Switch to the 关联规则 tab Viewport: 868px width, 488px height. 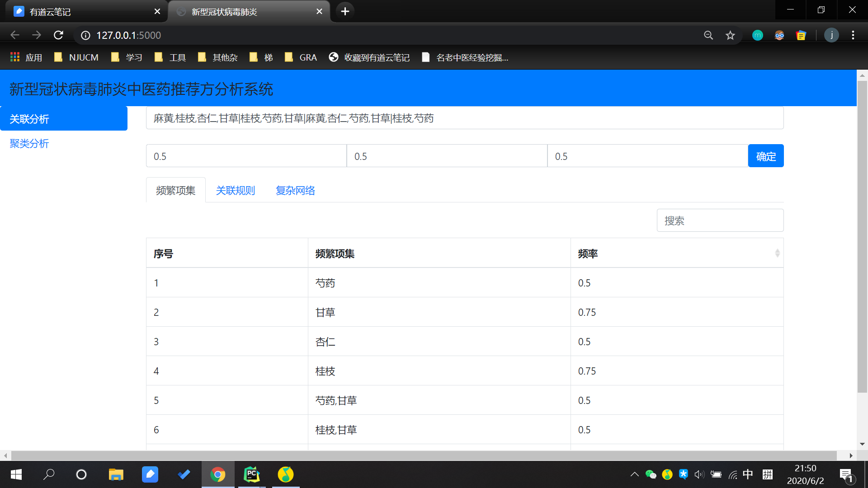point(236,190)
